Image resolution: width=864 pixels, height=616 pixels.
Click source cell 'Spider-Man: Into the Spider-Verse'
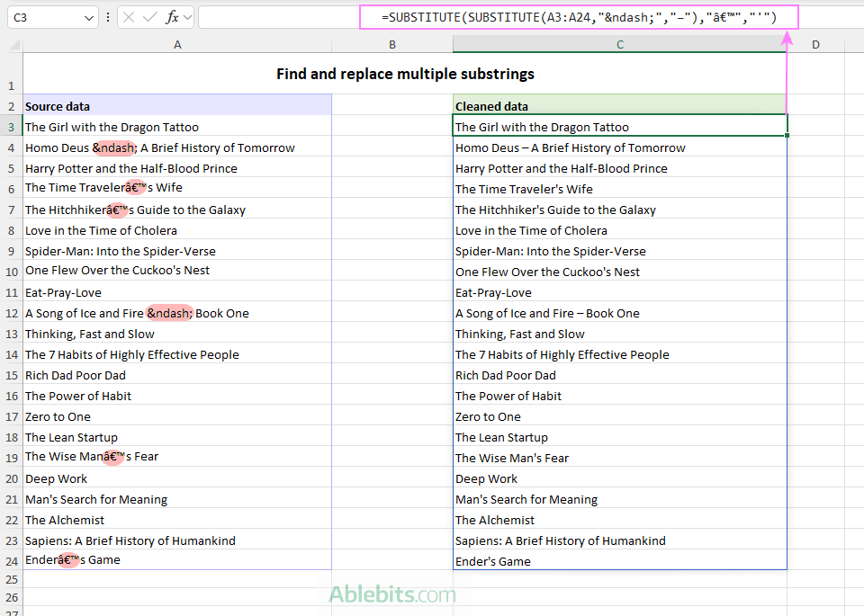[177, 250]
